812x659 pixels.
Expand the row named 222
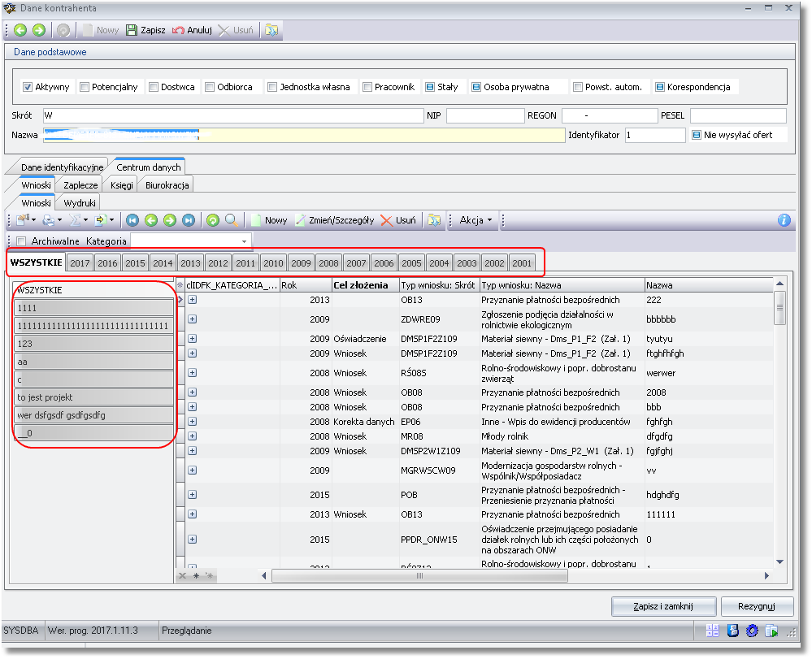point(192,300)
